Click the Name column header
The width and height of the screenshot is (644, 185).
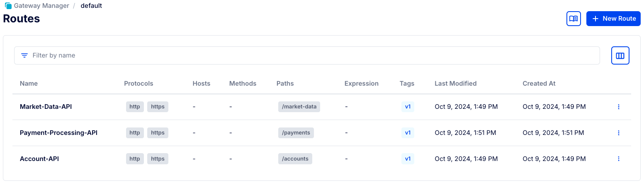coord(29,84)
